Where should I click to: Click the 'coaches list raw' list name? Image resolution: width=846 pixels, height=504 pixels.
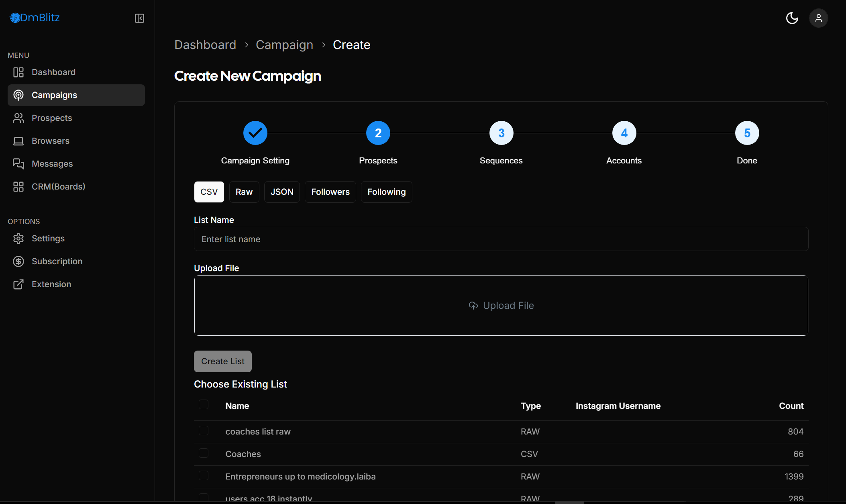258,432
